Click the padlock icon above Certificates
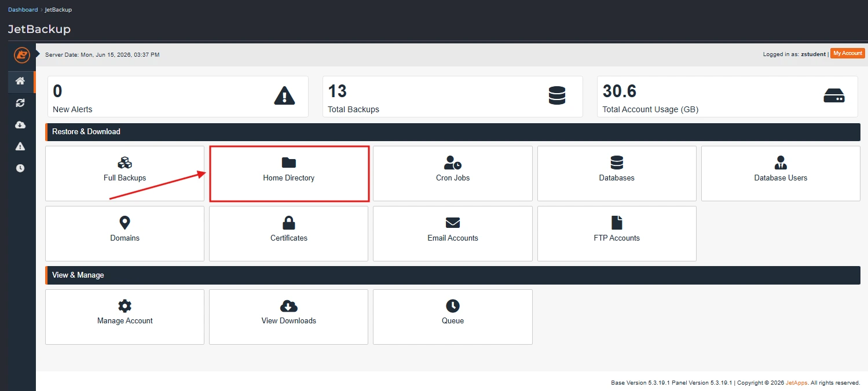Screen dimensions: 868x391 (288, 223)
